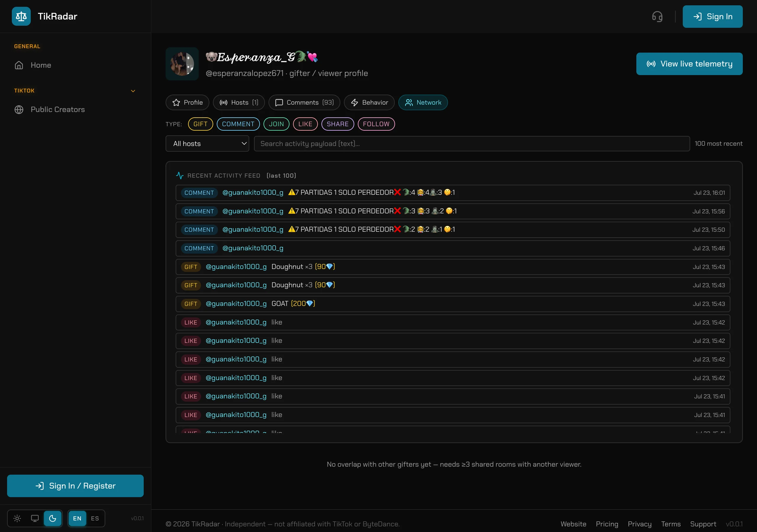Click the Public Creators globe icon
This screenshot has width=757, height=532.
pos(19,109)
